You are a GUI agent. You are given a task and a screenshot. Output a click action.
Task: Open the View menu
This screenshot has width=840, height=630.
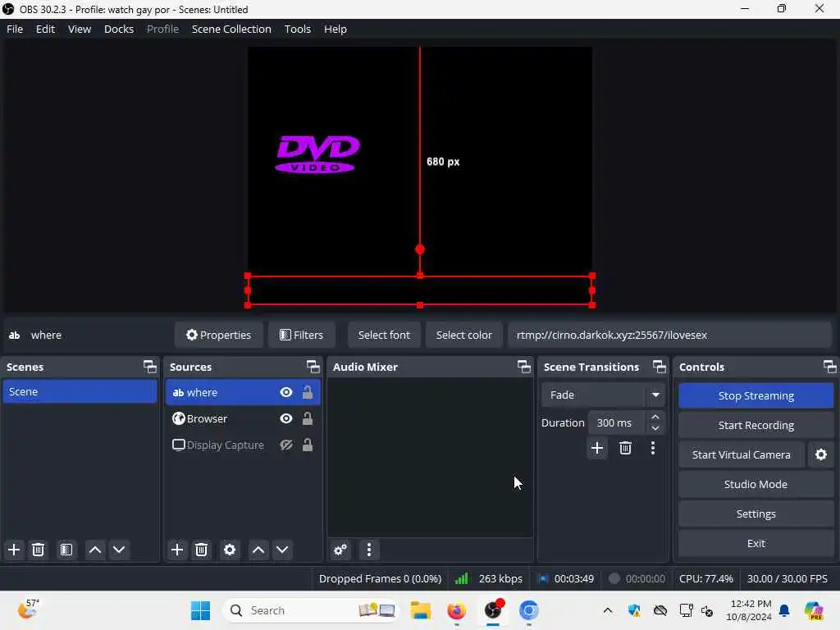tap(80, 29)
